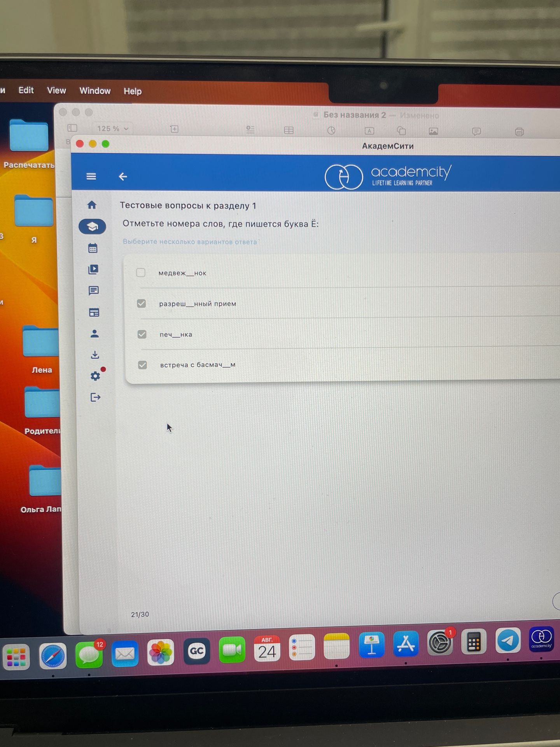Click the 'медвеж__нок' answer text
The width and height of the screenshot is (560, 747).
pyautogui.click(x=182, y=273)
